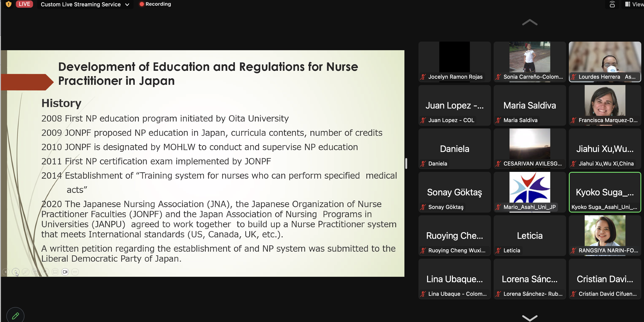Viewport: 644px width, 322px height.
Task: Show previous page of participant gallery
Action: [x=529, y=22]
